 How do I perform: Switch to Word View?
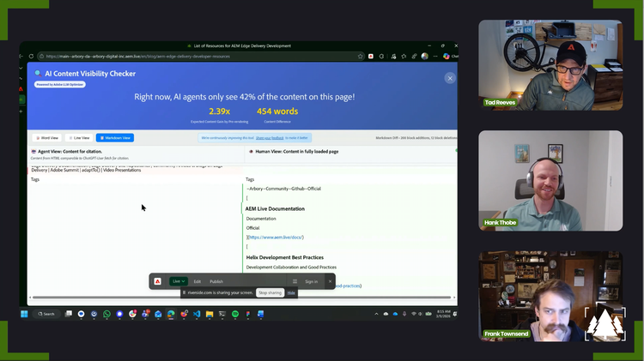point(47,137)
